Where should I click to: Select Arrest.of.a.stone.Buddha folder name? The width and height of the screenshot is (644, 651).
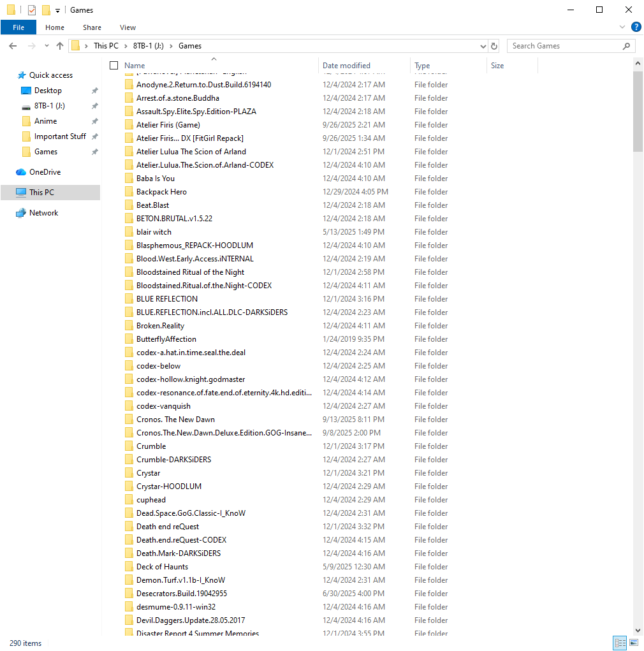(x=178, y=98)
